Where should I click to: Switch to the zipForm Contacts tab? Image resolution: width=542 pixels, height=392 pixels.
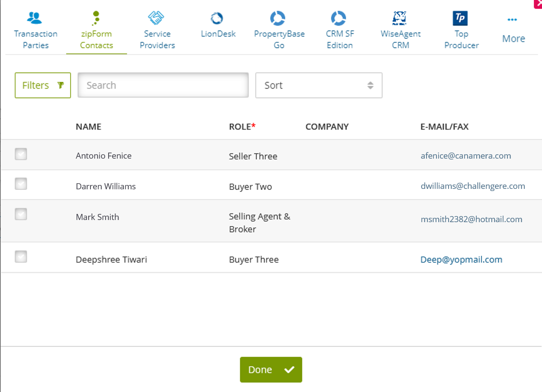(x=96, y=28)
